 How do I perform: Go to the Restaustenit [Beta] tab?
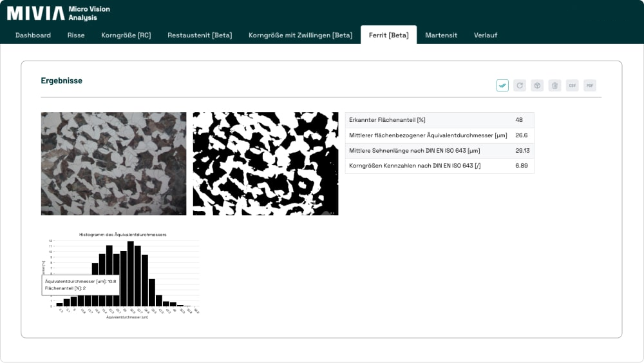coord(200,35)
